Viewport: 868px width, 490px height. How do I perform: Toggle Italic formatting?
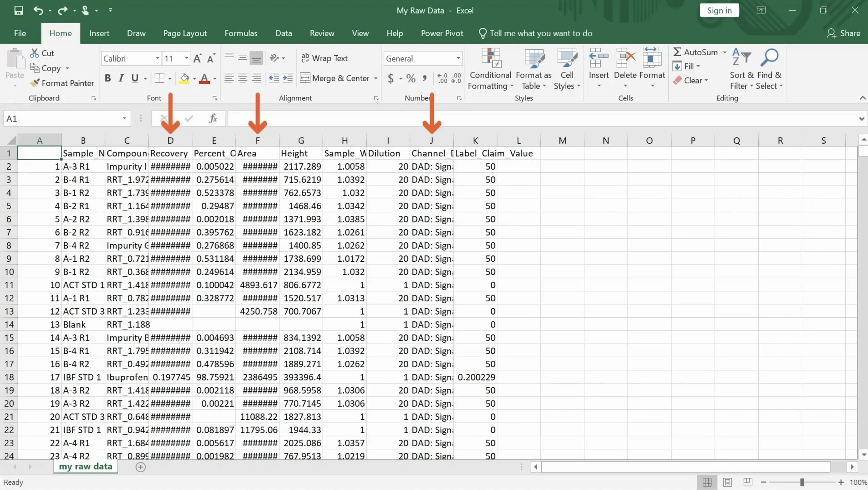(x=121, y=78)
